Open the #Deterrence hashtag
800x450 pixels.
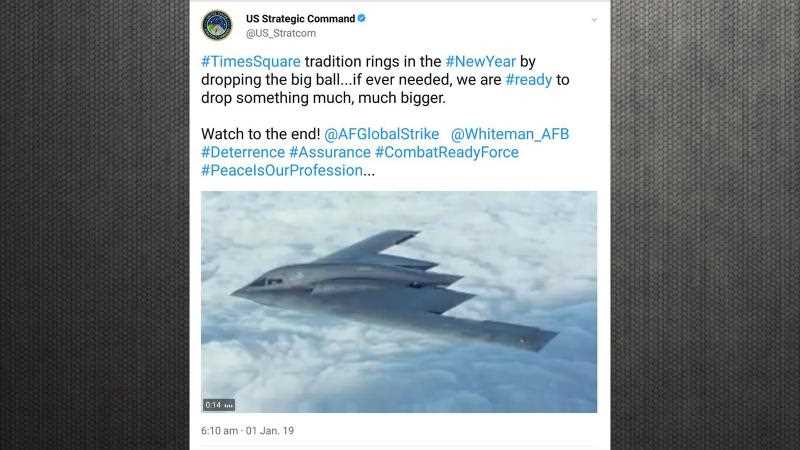tap(243, 152)
